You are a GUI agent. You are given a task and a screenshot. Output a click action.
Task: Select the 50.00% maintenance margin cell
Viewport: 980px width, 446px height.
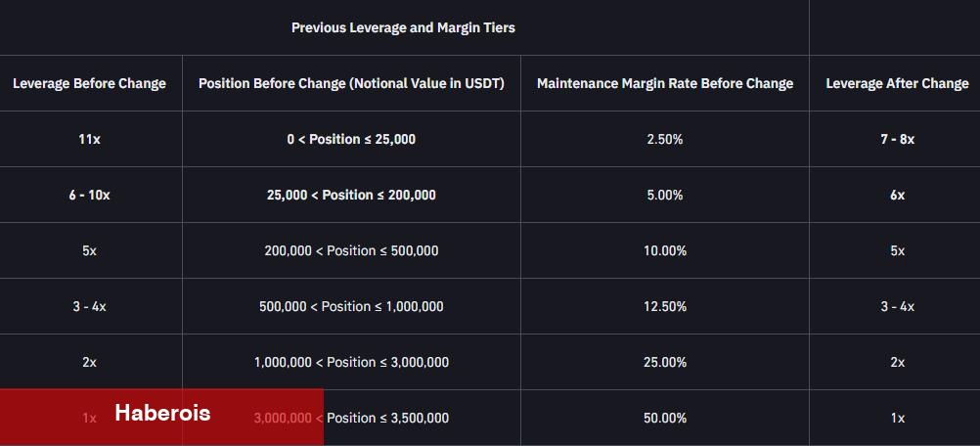[665, 418]
